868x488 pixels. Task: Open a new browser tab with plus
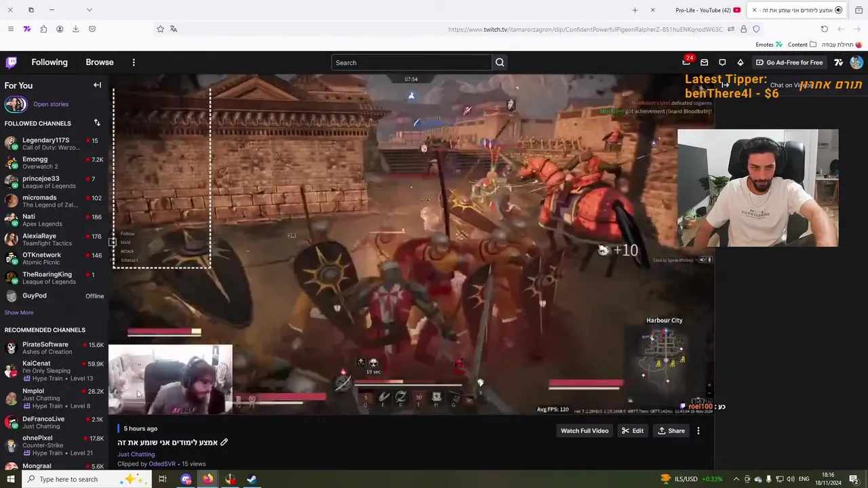[635, 10]
